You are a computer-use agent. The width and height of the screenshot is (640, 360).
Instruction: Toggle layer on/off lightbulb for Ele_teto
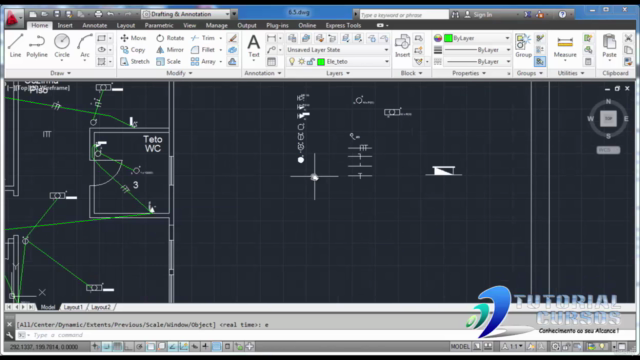point(292,62)
